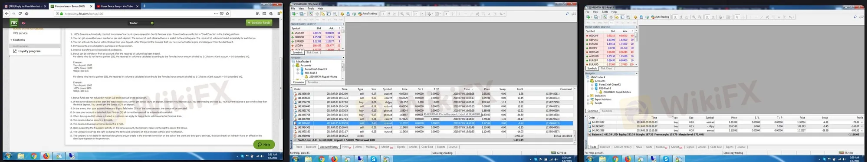Expand the Contests sidebar section
The width and height of the screenshot is (868, 162).
(x=17, y=40)
